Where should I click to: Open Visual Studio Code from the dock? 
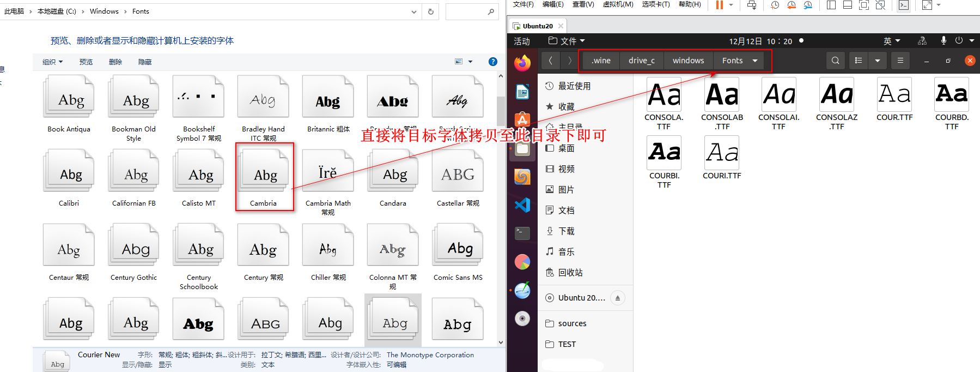pyautogui.click(x=522, y=205)
